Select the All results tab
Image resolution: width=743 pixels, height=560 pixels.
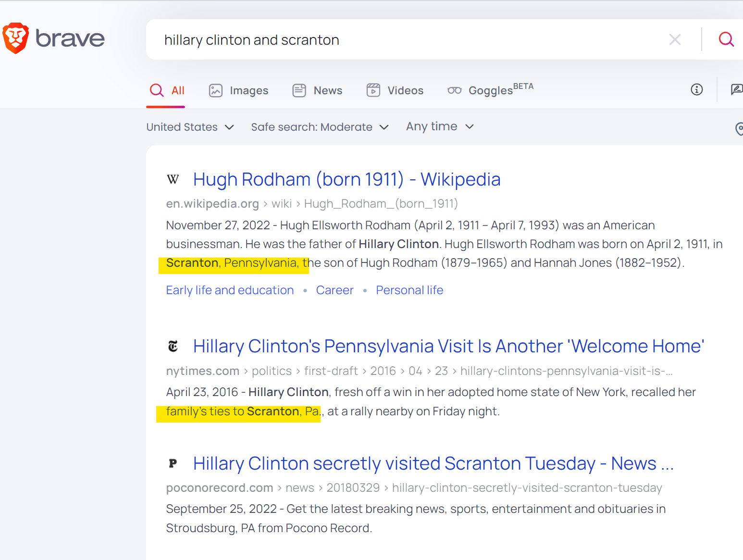(166, 90)
